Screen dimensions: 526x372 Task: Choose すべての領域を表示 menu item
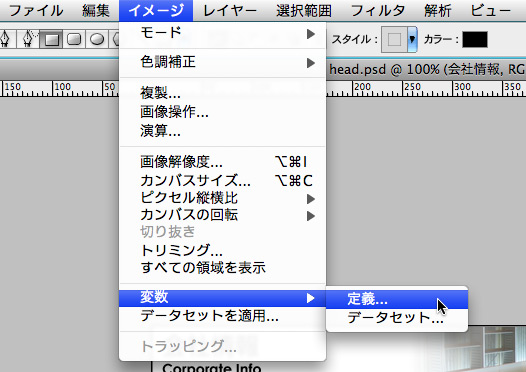[x=222, y=268]
